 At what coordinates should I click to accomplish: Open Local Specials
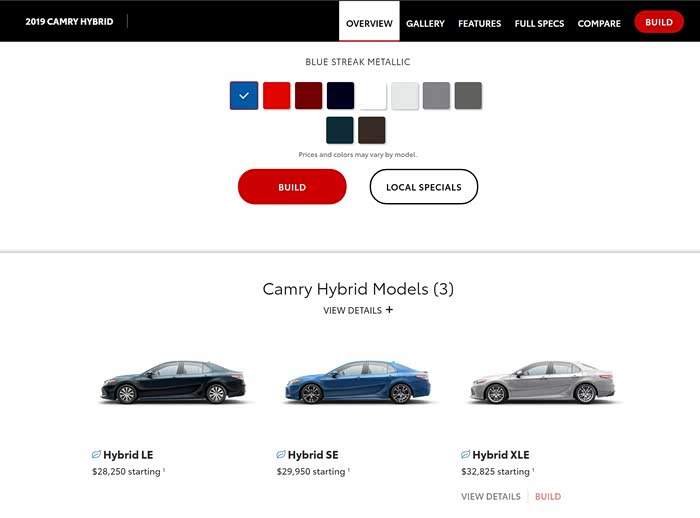pyautogui.click(x=424, y=187)
